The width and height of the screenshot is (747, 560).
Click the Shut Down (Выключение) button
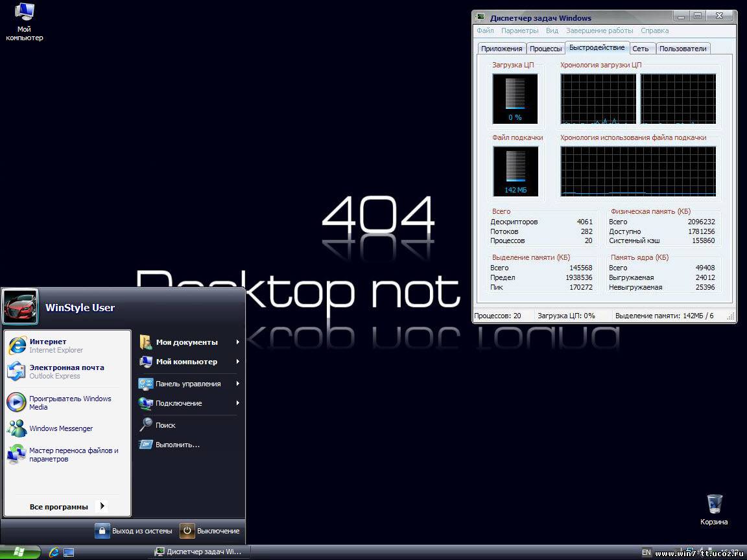click(x=210, y=530)
